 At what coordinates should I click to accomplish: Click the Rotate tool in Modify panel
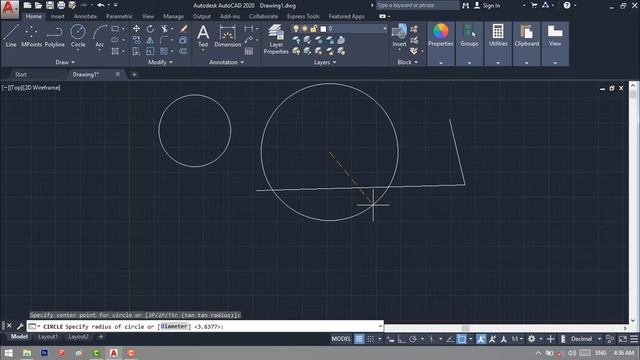coord(150,29)
